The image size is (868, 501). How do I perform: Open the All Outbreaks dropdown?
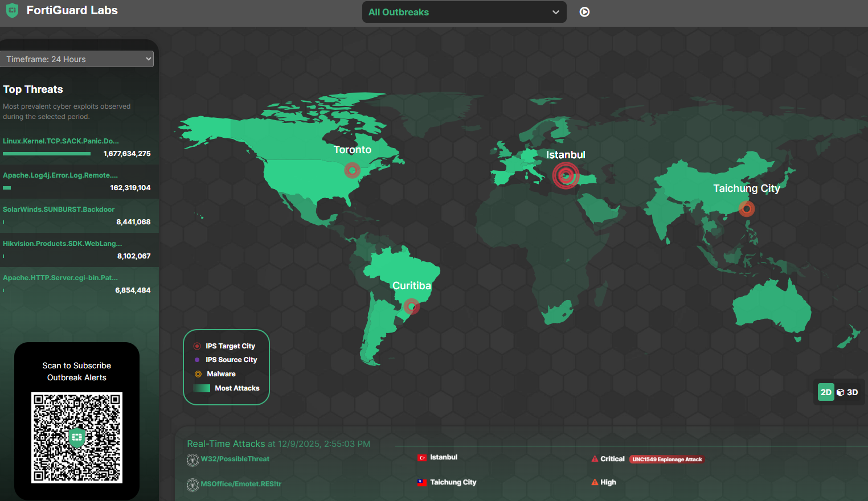[x=464, y=11]
